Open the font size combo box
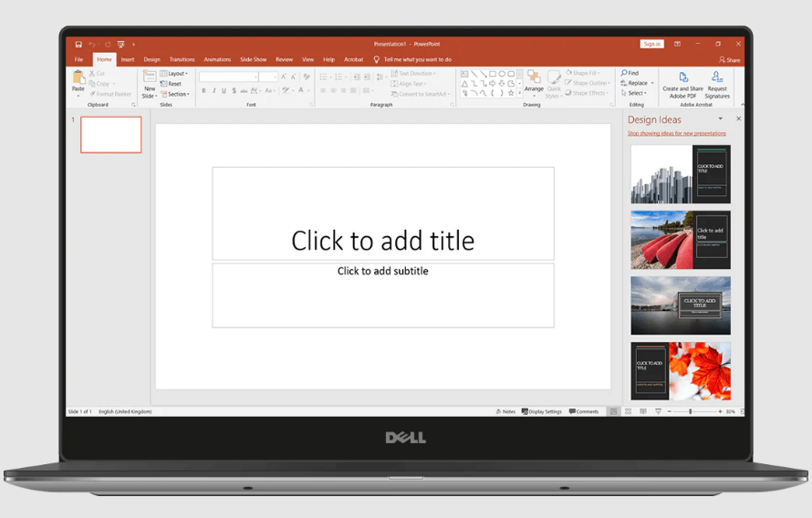 tap(268, 77)
